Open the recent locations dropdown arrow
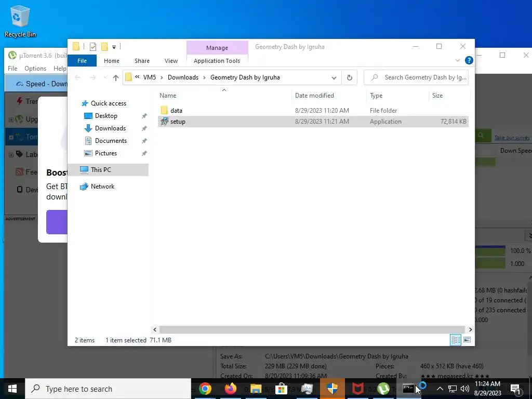Image resolution: width=532 pixels, height=399 pixels. [x=105, y=78]
